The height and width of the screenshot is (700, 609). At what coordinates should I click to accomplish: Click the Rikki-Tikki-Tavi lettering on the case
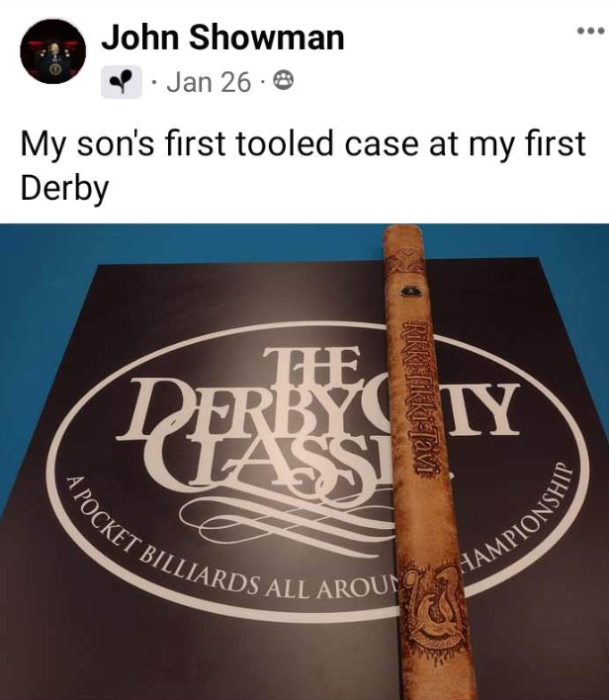(x=419, y=397)
